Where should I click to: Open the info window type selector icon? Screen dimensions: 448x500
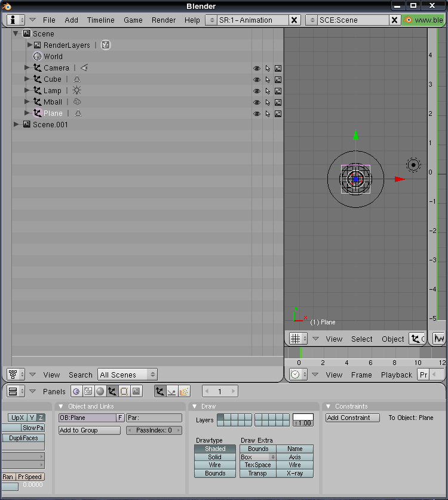tap(16, 20)
